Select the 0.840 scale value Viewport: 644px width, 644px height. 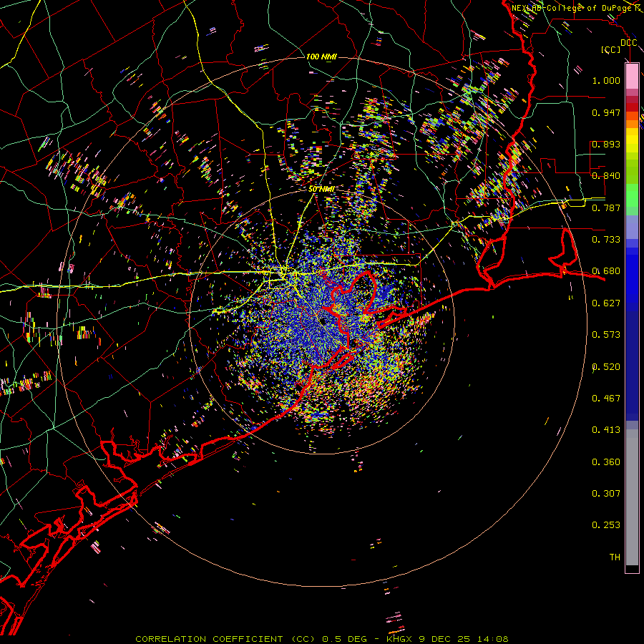coord(606,176)
